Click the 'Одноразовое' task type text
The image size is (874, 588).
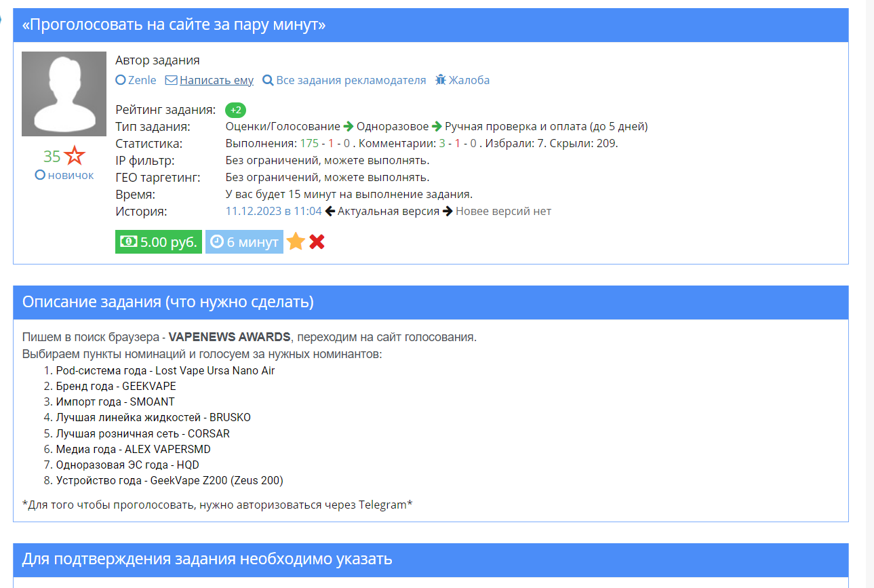click(393, 127)
